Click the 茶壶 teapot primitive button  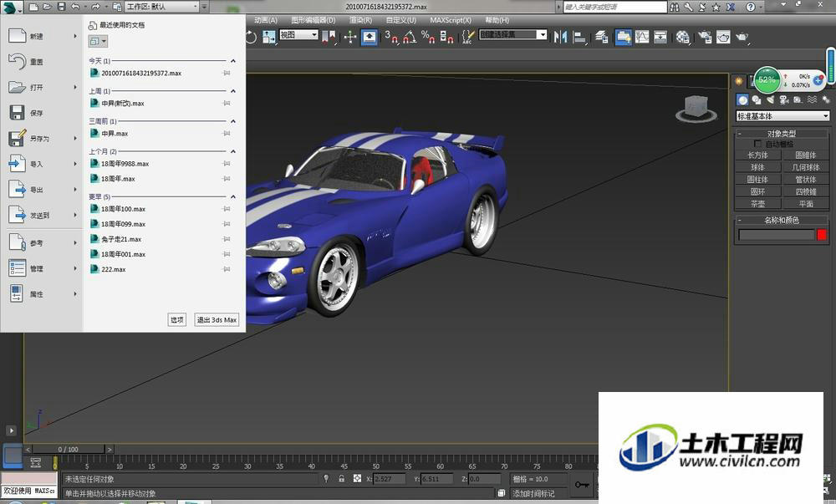[757, 203]
